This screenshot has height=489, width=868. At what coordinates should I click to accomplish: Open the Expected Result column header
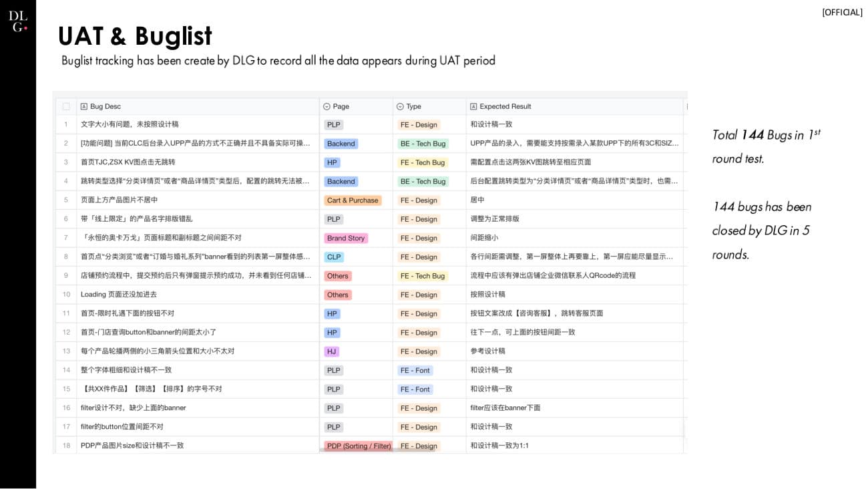(505, 106)
